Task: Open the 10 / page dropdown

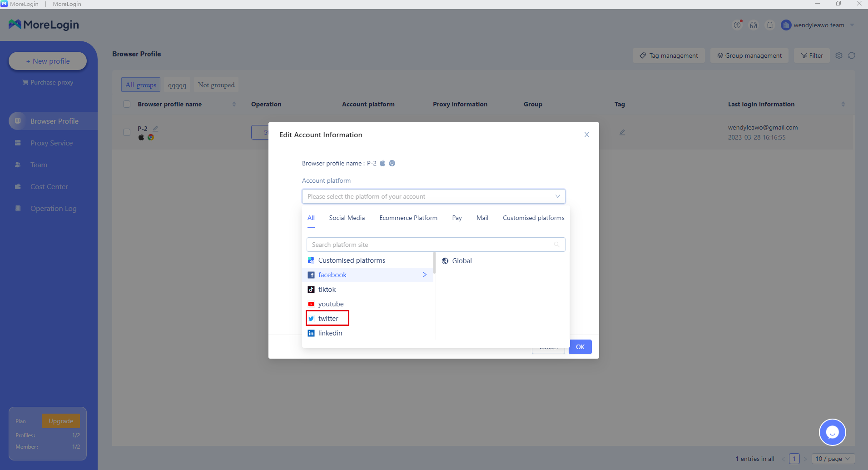Action: 833,459
